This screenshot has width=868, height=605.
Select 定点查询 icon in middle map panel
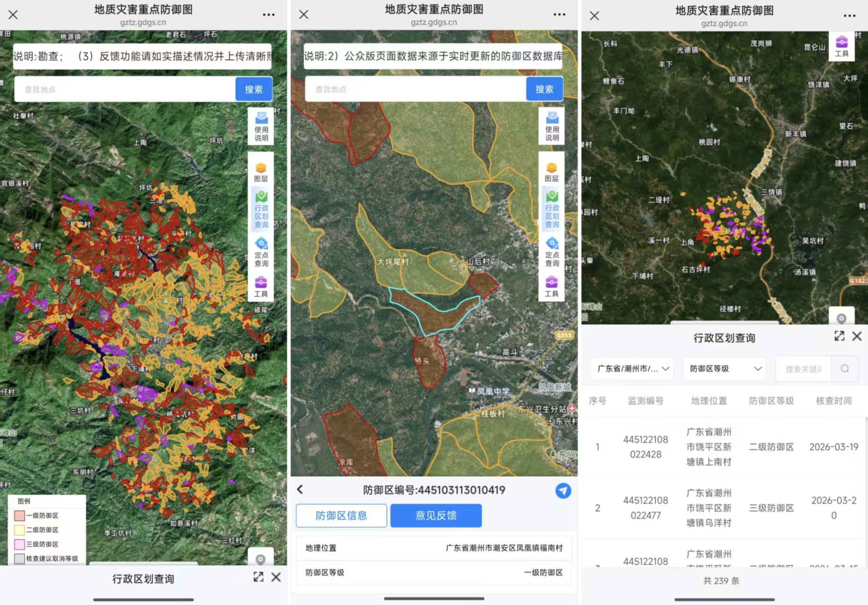pos(551,252)
